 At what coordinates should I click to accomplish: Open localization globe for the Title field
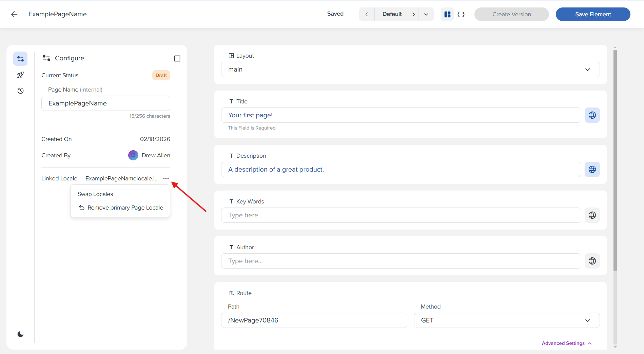(592, 115)
